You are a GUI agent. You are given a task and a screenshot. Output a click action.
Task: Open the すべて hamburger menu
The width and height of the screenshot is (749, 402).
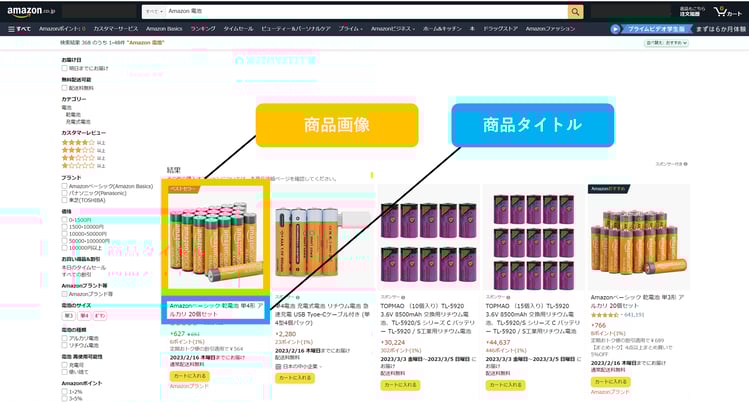point(19,29)
